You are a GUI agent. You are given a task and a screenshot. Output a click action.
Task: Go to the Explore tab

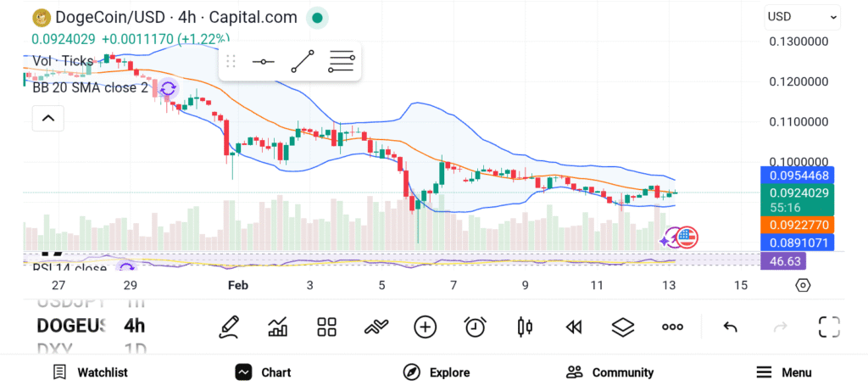[437, 372]
